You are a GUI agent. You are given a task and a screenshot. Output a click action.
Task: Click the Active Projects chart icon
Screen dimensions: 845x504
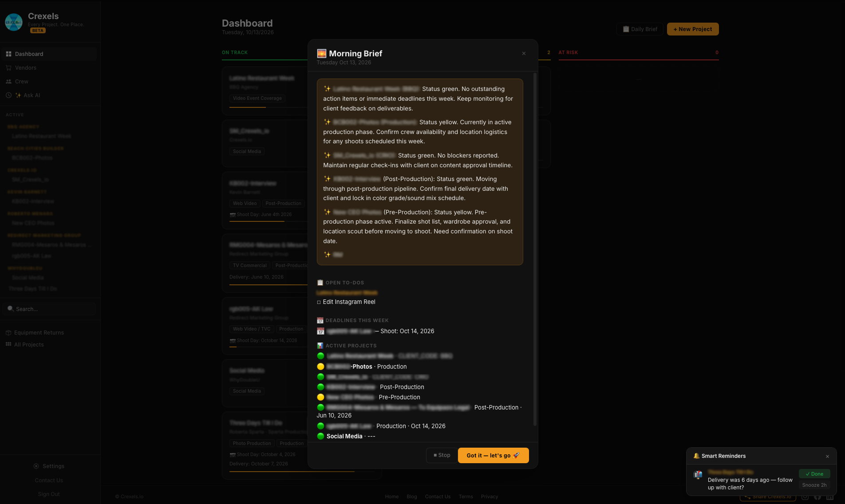point(320,346)
